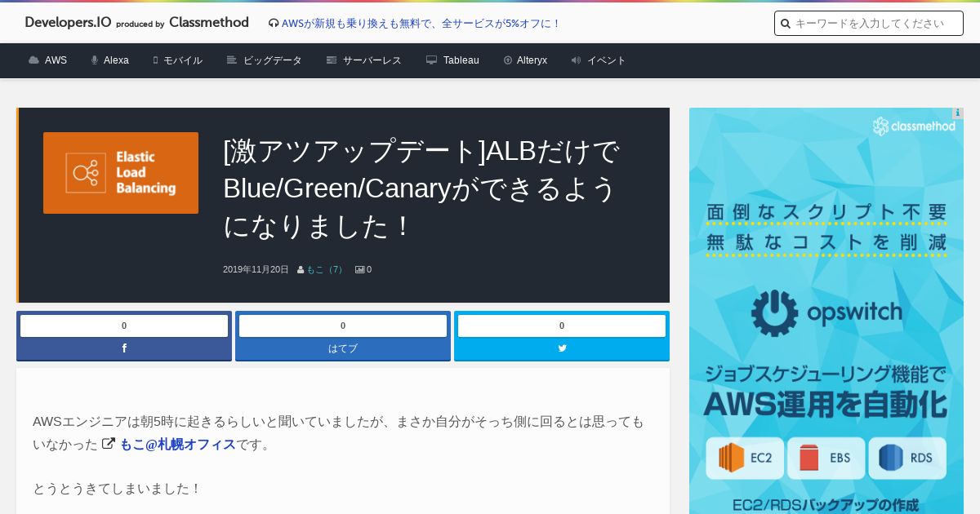Bookmark the article with はてブ
Screen dimensions: 980x514
(x=343, y=348)
